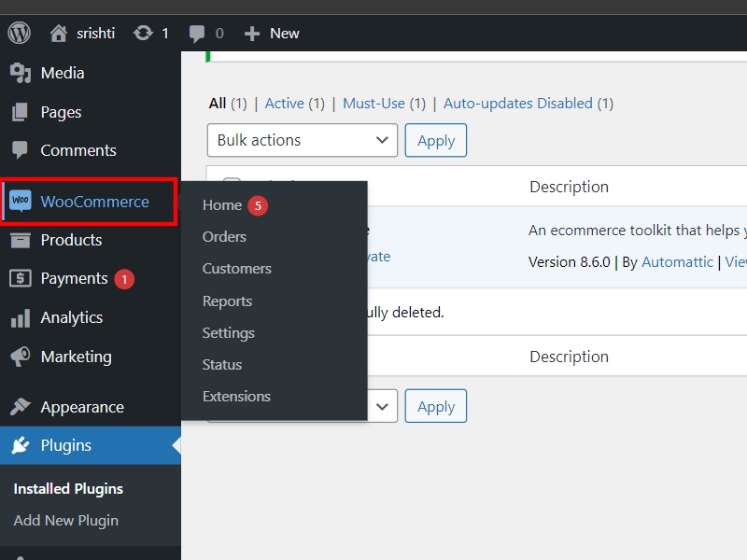Choose Settings in WooCommerce submenu
This screenshot has width=747, height=560.
228,333
